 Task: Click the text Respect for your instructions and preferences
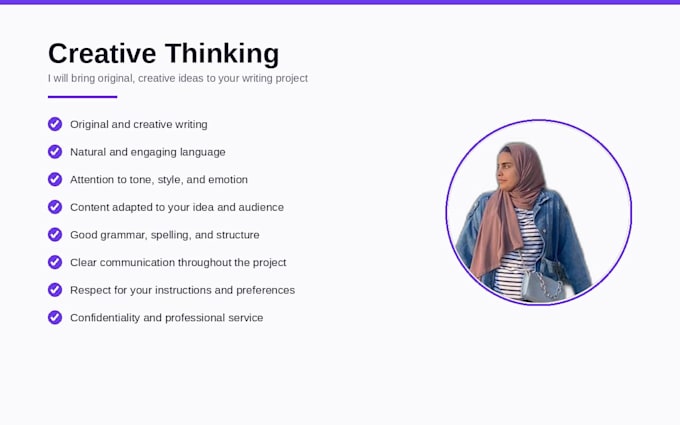coord(183,290)
